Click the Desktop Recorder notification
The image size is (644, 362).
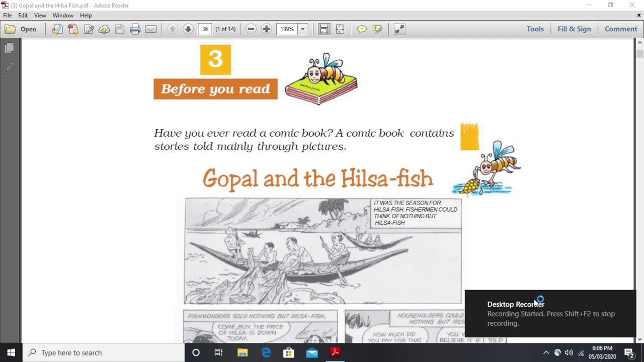(550, 313)
